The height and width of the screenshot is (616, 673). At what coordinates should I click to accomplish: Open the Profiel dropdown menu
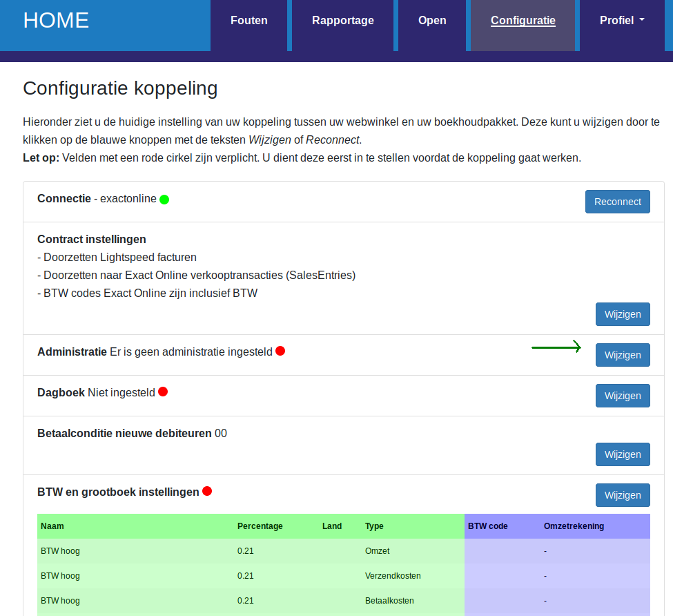tap(621, 20)
